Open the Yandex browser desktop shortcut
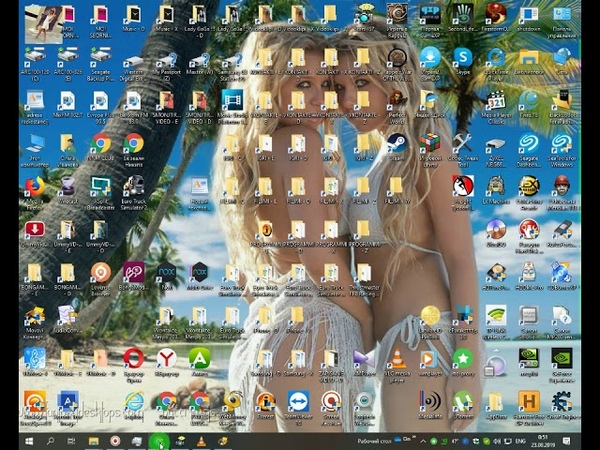This screenshot has width=600, height=450. point(166,357)
